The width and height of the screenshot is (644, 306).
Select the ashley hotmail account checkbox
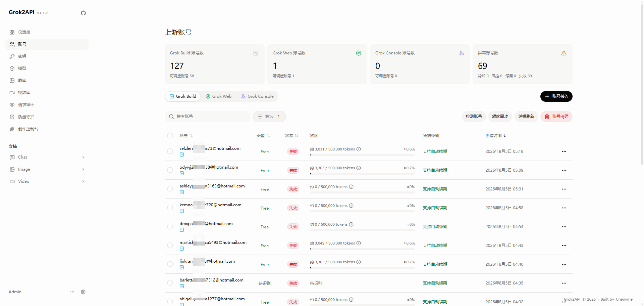coord(170,189)
